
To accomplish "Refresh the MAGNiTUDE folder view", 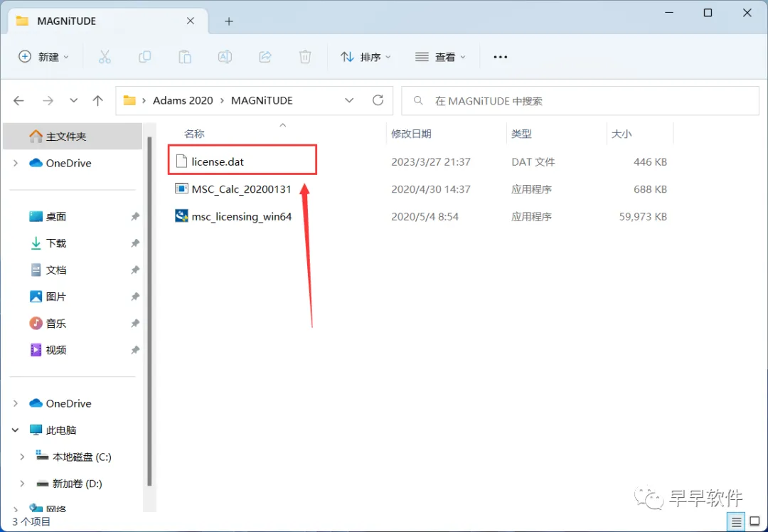I will pos(378,100).
